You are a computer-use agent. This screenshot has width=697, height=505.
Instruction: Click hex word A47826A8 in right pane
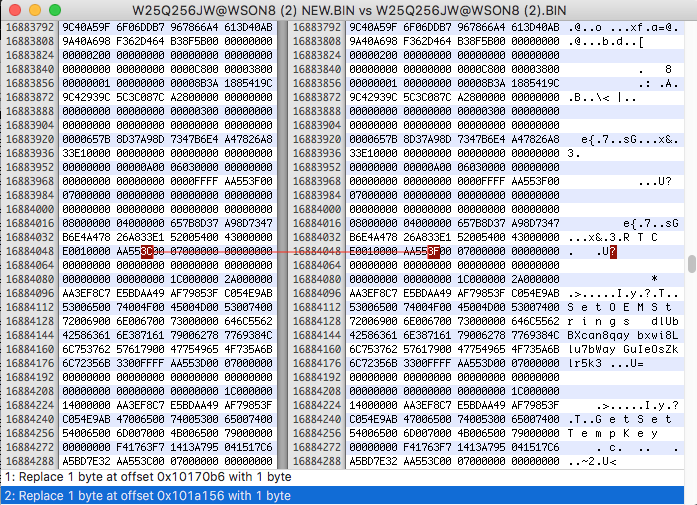[x=535, y=139]
